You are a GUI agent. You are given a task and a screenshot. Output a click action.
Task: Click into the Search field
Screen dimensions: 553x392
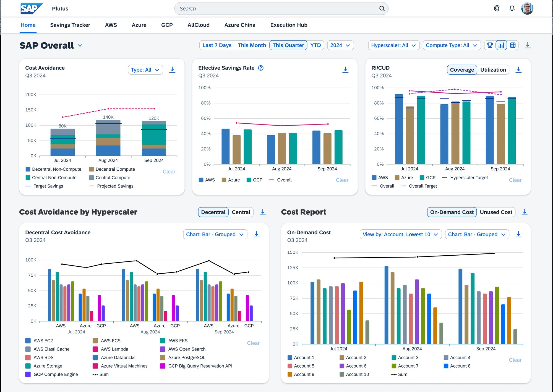coord(281,9)
